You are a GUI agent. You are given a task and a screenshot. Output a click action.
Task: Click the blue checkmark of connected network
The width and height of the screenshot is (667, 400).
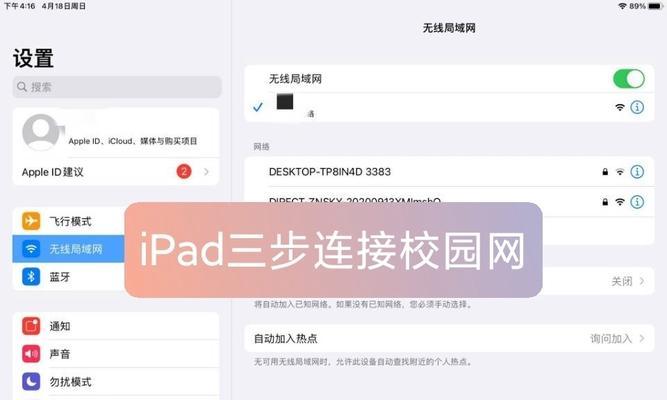pos(258,107)
